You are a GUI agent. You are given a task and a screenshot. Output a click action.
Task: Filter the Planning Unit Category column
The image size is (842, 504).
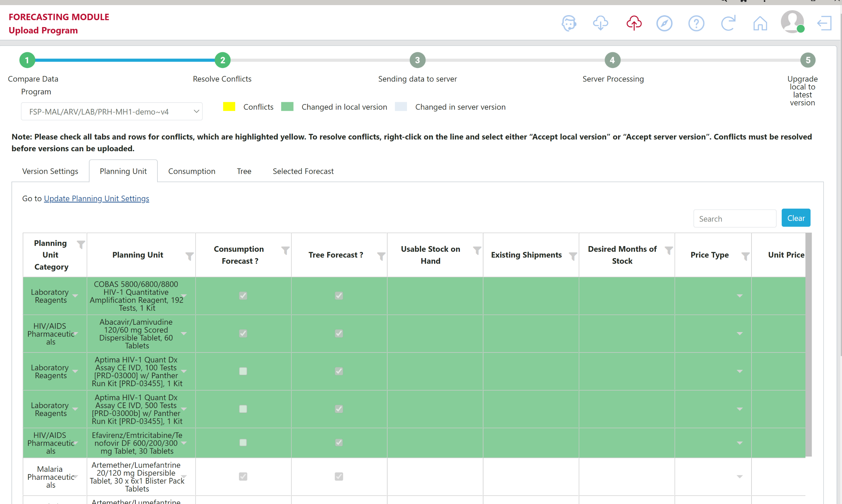pyautogui.click(x=81, y=245)
